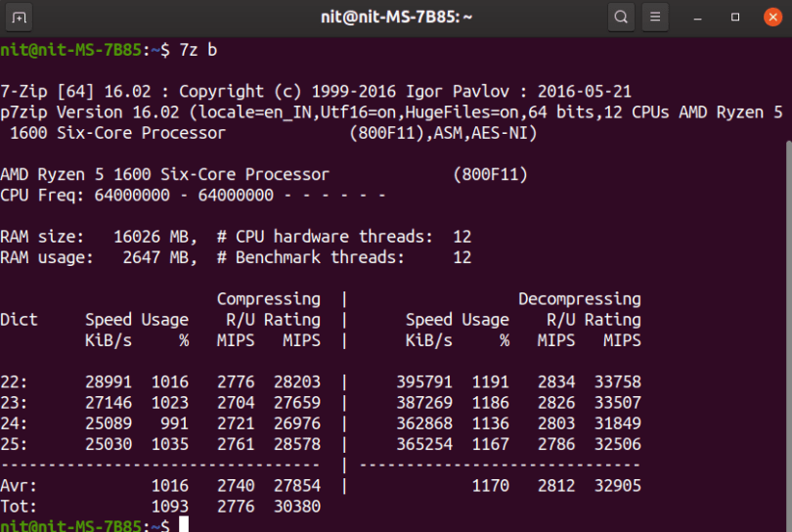Click decompressing rating '31849' in row 24
The image size is (792, 532).
click(x=617, y=422)
